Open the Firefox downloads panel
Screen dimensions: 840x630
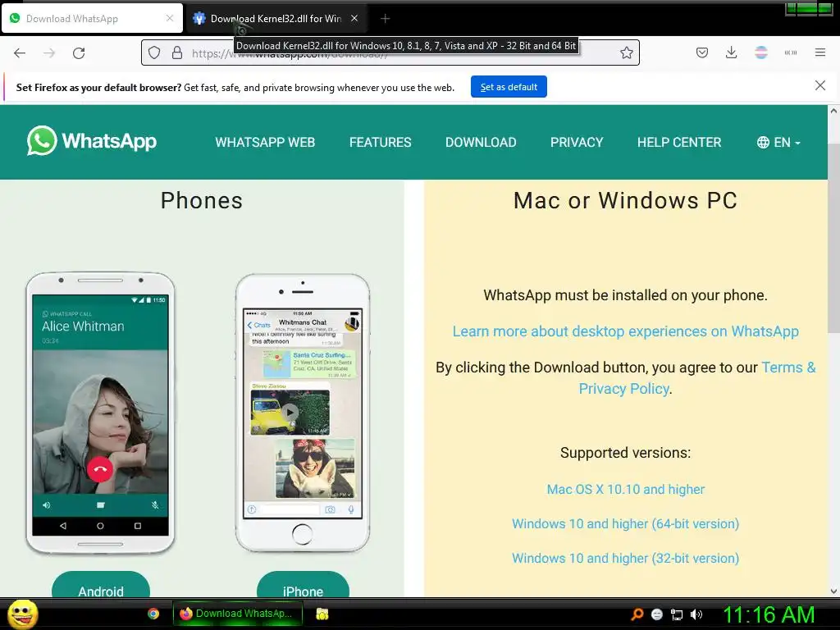(731, 52)
